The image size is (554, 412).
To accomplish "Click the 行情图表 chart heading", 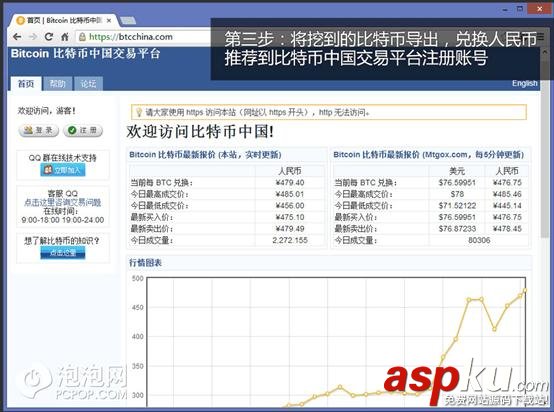I will coord(146,263).
